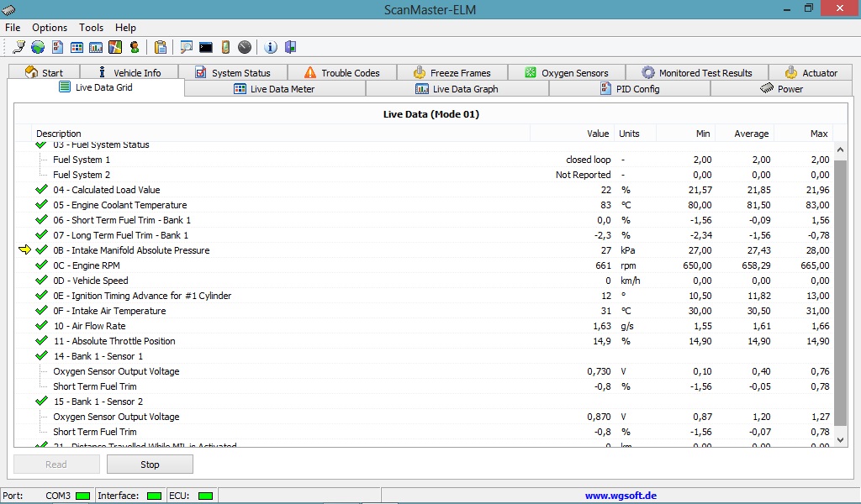Click the Average column header
Image resolution: width=861 pixels, height=504 pixels.
(745, 134)
